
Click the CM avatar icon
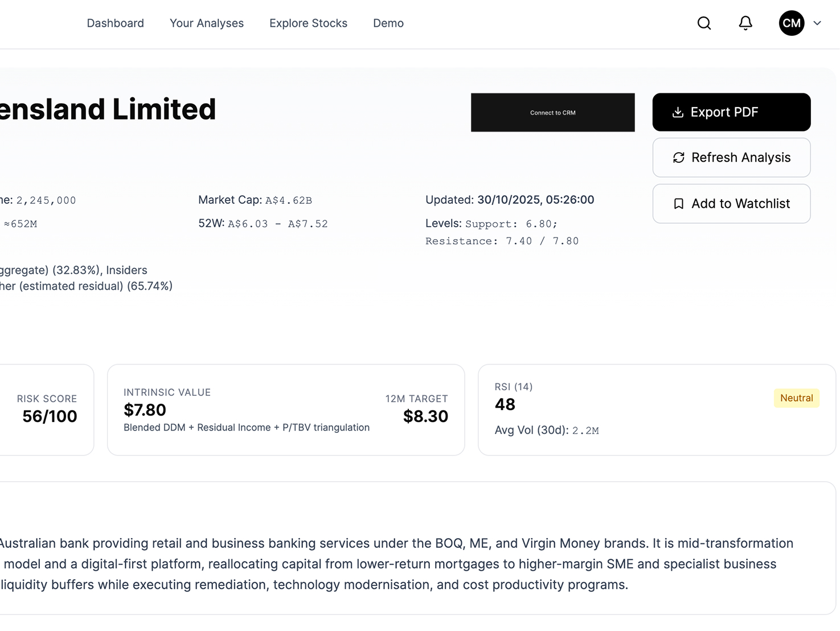click(791, 23)
